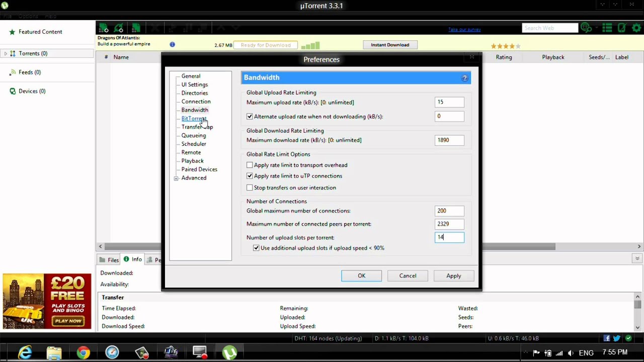Click the blue info icon in the ad bar
The height and width of the screenshot is (362, 644).
tap(172, 44)
